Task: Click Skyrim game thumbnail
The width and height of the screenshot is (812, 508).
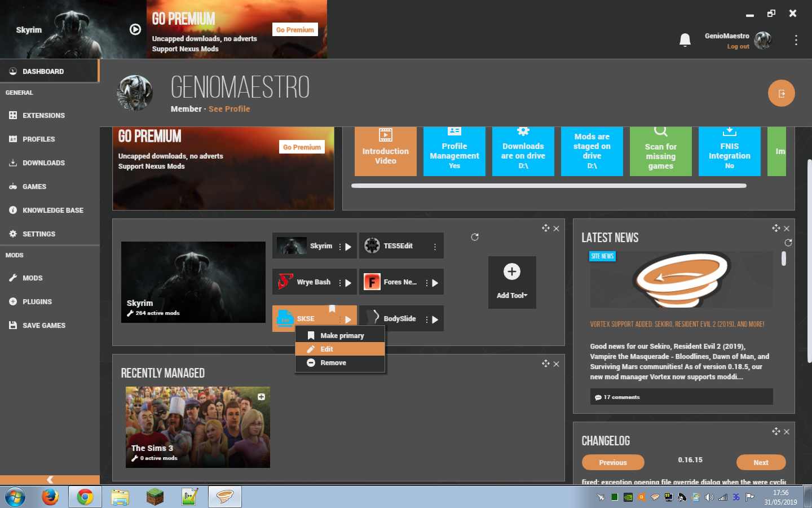Action: pyautogui.click(x=193, y=282)
